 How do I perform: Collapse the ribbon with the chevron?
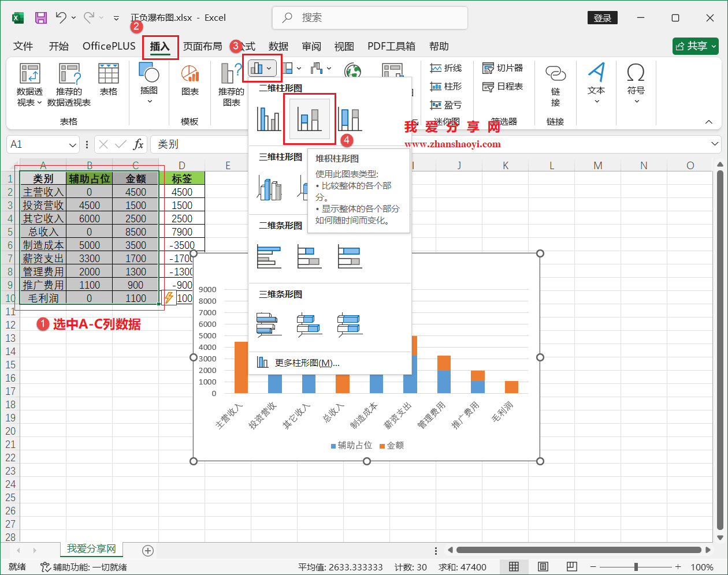tap(708, 122)
